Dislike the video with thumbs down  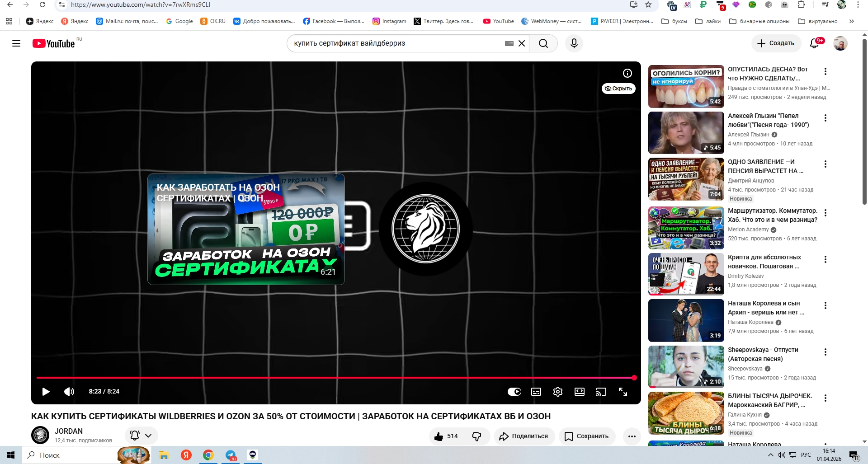click(x=476, y=436)
